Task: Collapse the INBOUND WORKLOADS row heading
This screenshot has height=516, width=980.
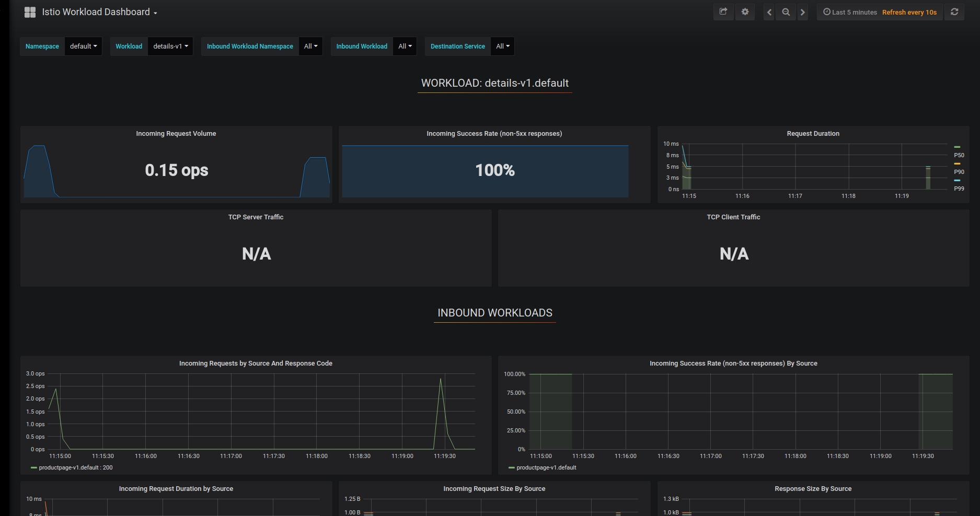Action: point(494,312)
